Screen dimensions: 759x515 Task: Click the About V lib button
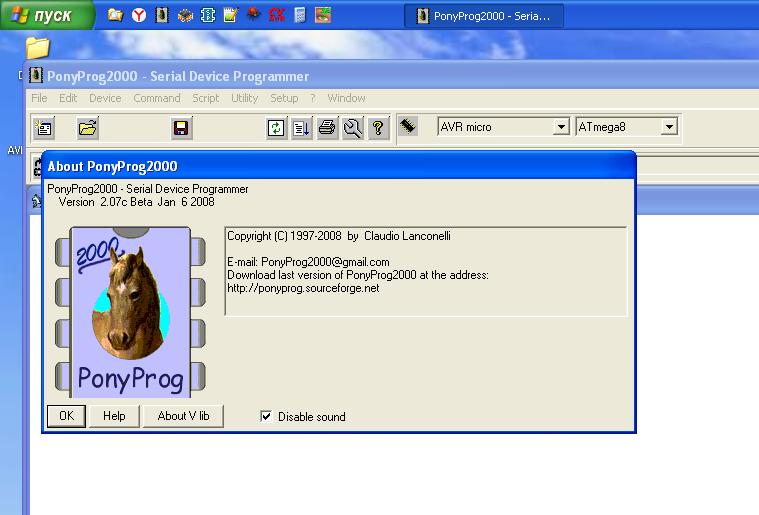(183, 416)
